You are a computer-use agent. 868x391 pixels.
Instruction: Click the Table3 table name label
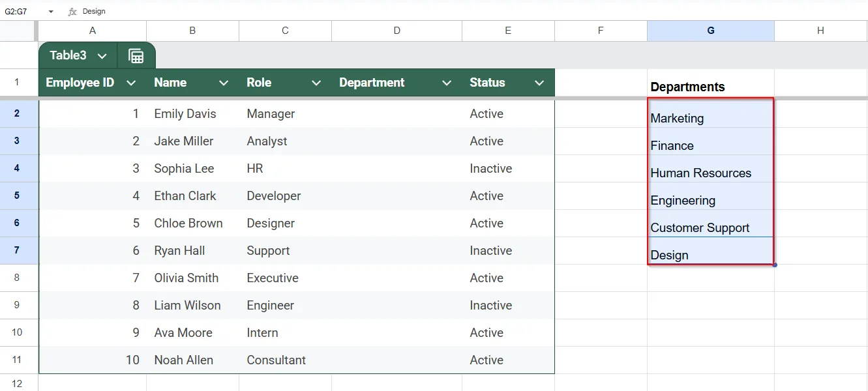tap(68, 55)
